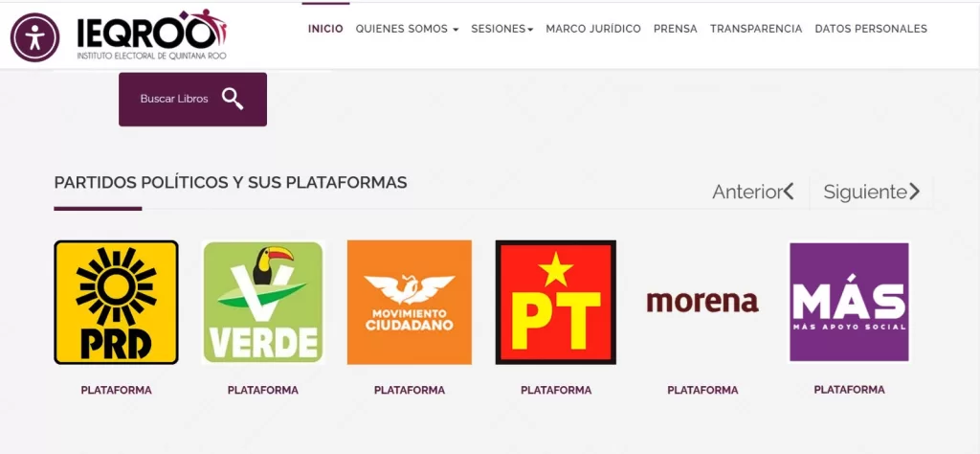Open the Datos Personales menu item
The height and width of the screenshot is (454, 980).
click(x=871, y=29)
